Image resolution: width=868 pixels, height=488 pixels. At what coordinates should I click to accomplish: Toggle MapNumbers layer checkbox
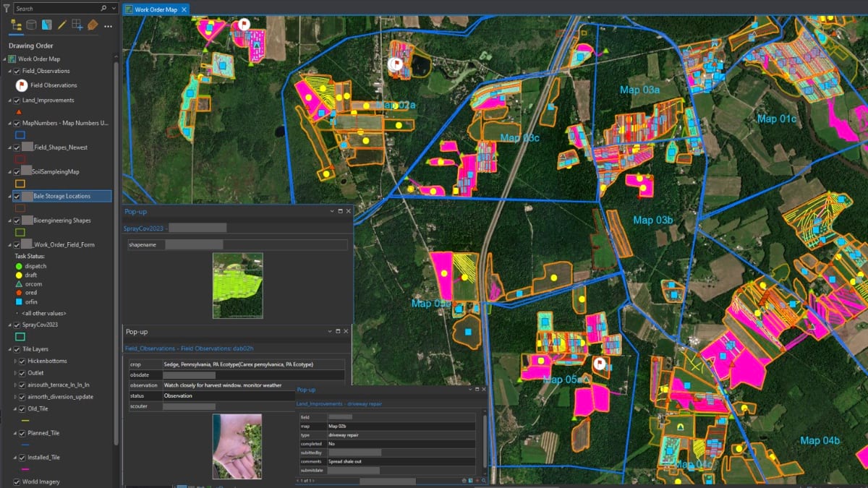pyautogui.click(x=17, y=124)
